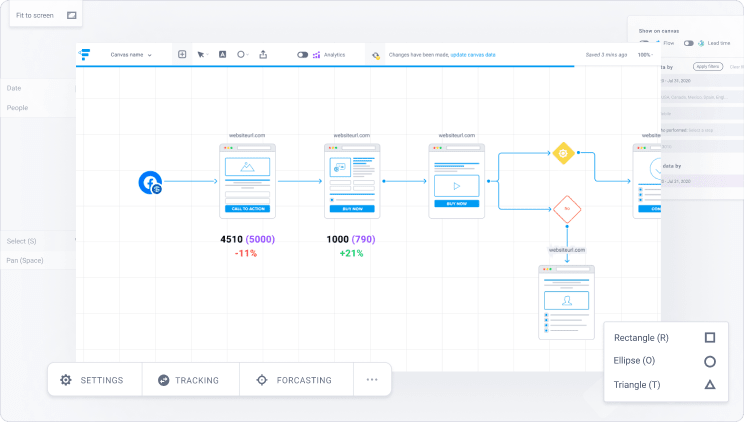Open the Canvas name dropdown
This screenshot has width=744, height=422.
tap(131, 55)
